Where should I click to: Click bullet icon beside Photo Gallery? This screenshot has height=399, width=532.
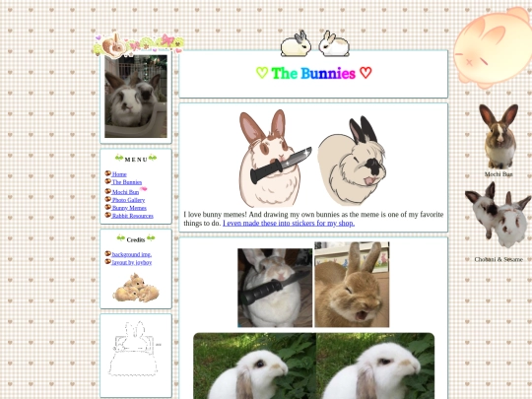(x=108, y=199)
